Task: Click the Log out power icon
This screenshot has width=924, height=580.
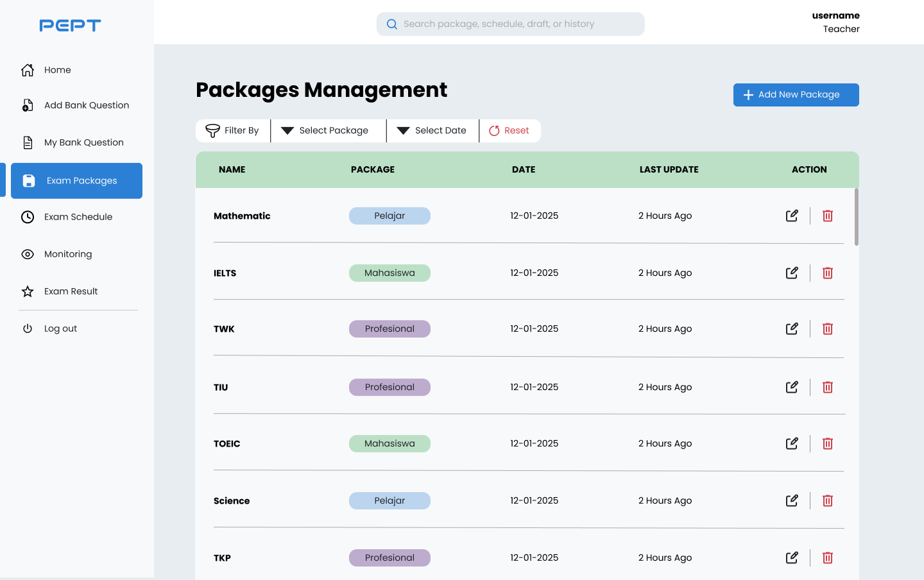Action: 28,328
